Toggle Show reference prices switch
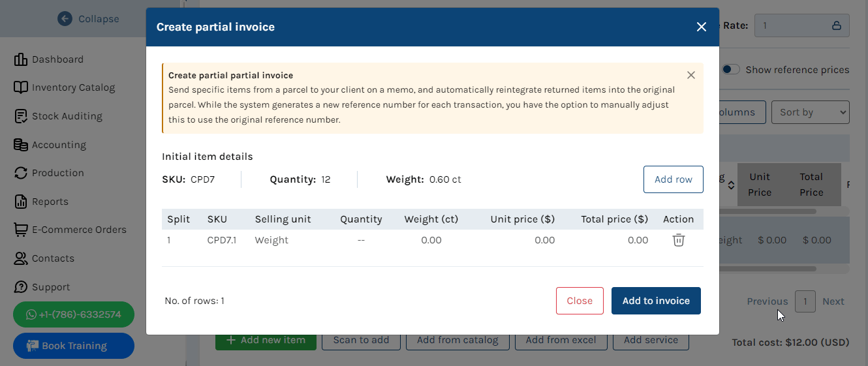The image size is (868, 366). 731,70
